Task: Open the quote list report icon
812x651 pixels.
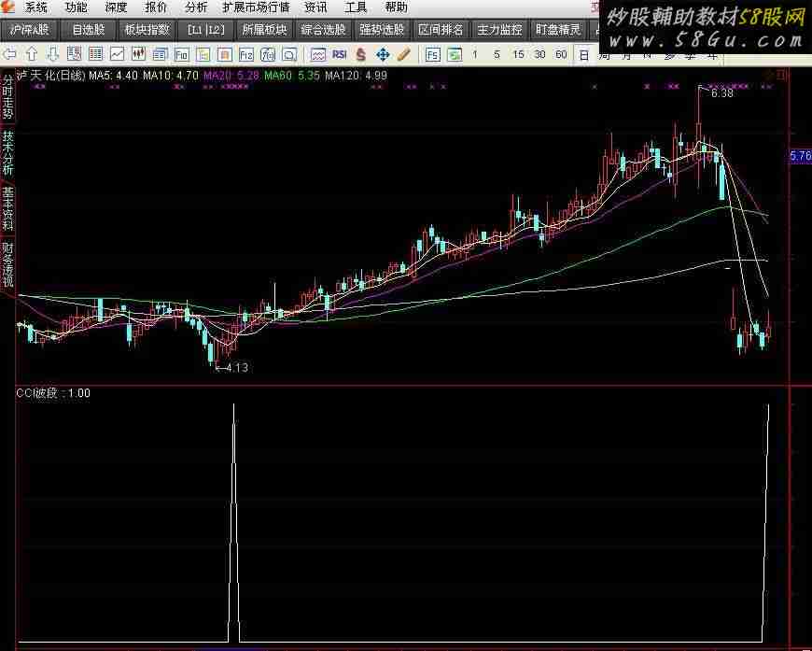Action: tap(74, 54)
